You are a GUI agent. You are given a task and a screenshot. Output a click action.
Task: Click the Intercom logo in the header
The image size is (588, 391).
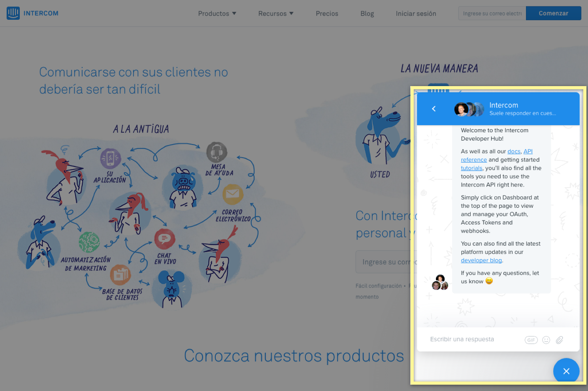pos(32,13)
